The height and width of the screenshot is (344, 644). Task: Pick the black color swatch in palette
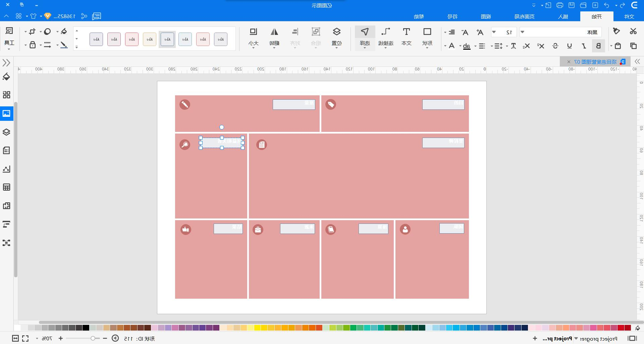click(x=86, y=328)
